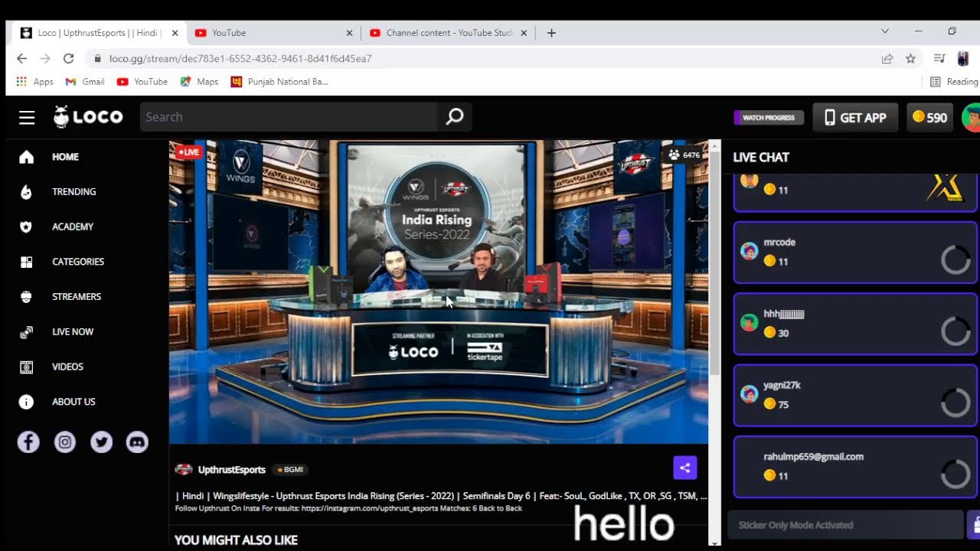
Task: Switch to Channel content YouTube Studio tab
Action: 447,33
